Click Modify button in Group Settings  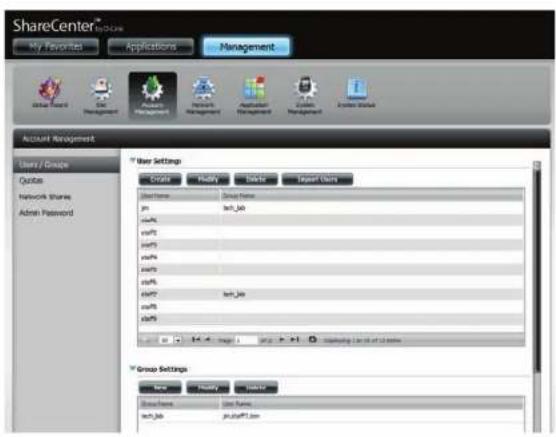pyautogui.click(x=208, y=388)
